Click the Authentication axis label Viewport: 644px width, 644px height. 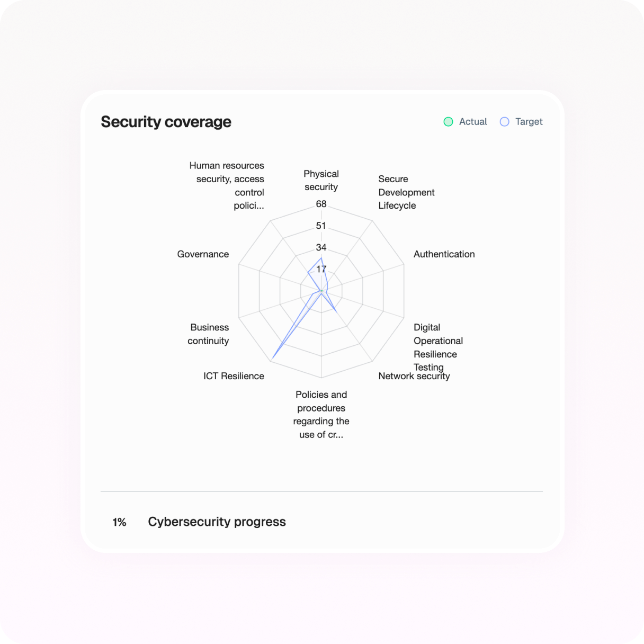[444, 254]
